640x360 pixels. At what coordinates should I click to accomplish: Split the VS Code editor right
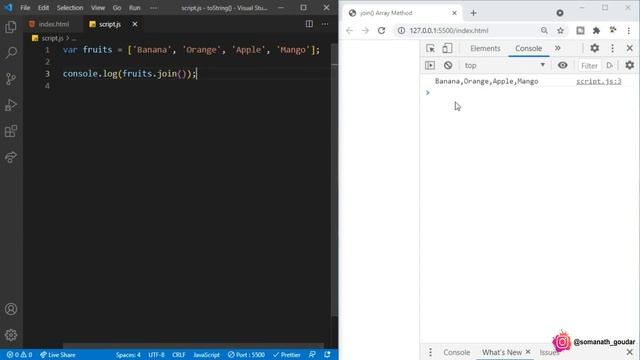(x=309, y=24)
